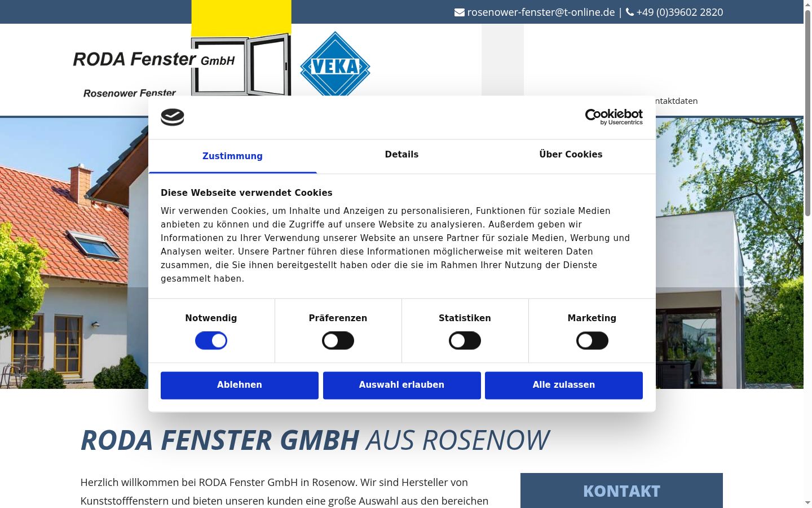
Task: Click the Auswahl erlauben button
Action: (401, 385)
